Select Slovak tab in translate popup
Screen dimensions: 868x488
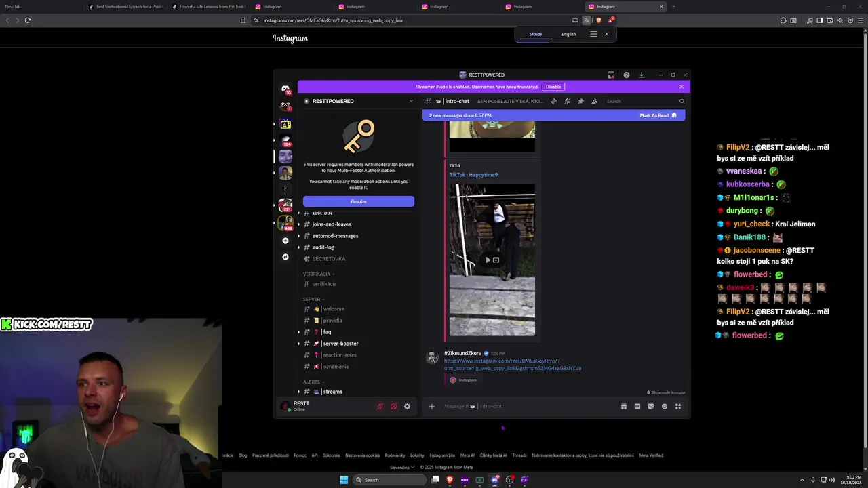click(x=536, y=34)
